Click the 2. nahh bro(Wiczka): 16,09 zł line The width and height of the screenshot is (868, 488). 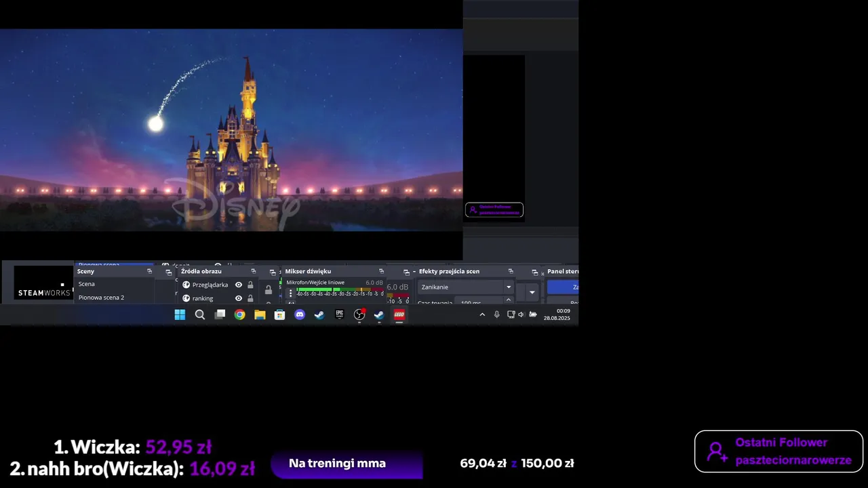(132, 468)
